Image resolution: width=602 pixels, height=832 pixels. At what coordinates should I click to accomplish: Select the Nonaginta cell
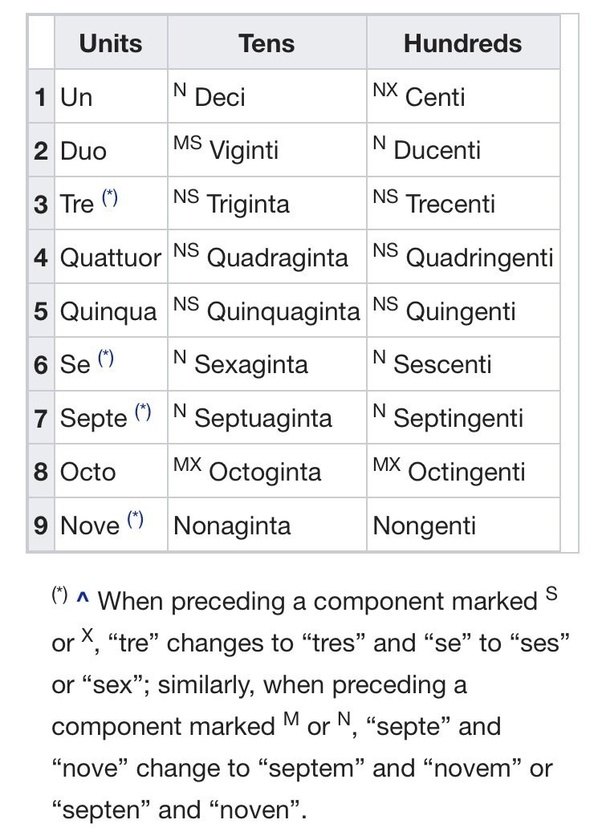pos(267,525)
